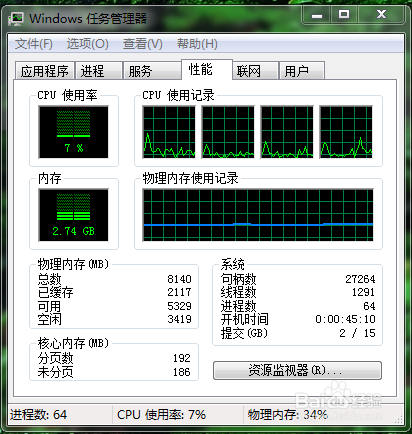Maximize the Task Manager window
412x434 pixels.
(344, 15)
